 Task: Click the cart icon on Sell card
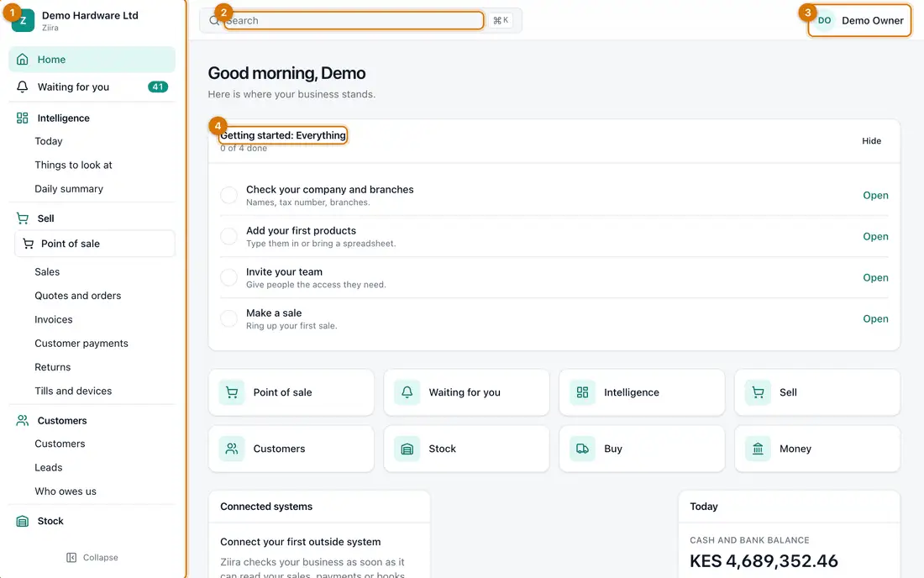coord(758,392)
